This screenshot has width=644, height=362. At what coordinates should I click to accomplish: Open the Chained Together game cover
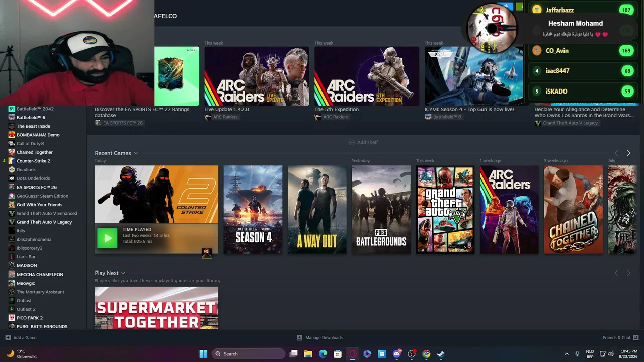pos(574,210)
